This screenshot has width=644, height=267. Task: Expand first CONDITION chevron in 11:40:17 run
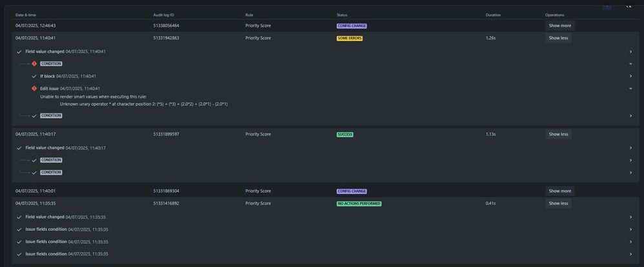[x=630, y=160]
